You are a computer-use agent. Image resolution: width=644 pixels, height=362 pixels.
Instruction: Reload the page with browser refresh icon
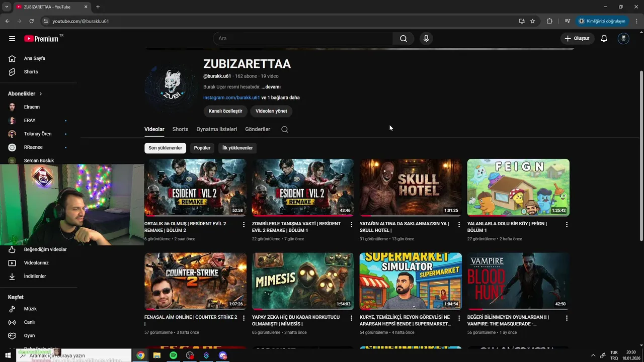[x=31, y=21]
